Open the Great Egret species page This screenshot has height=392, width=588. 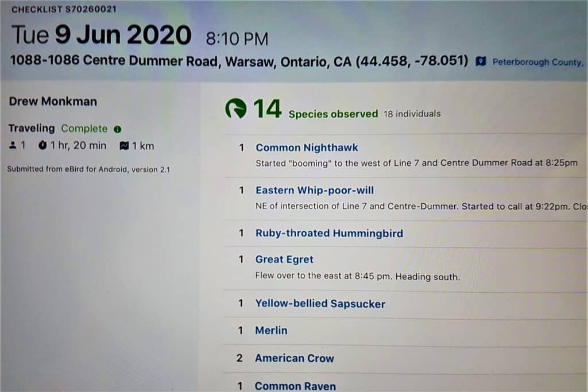tap(284, 259)
